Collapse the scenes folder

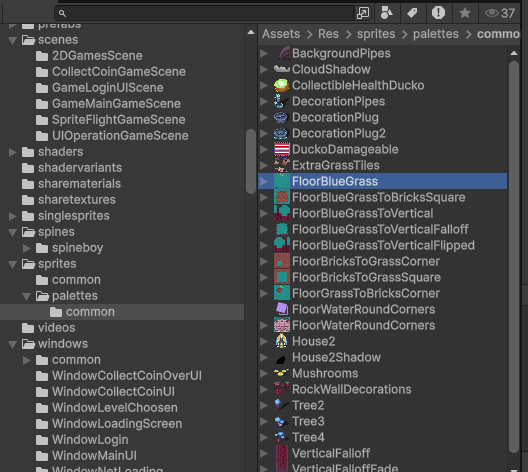(x=13, y=40)
